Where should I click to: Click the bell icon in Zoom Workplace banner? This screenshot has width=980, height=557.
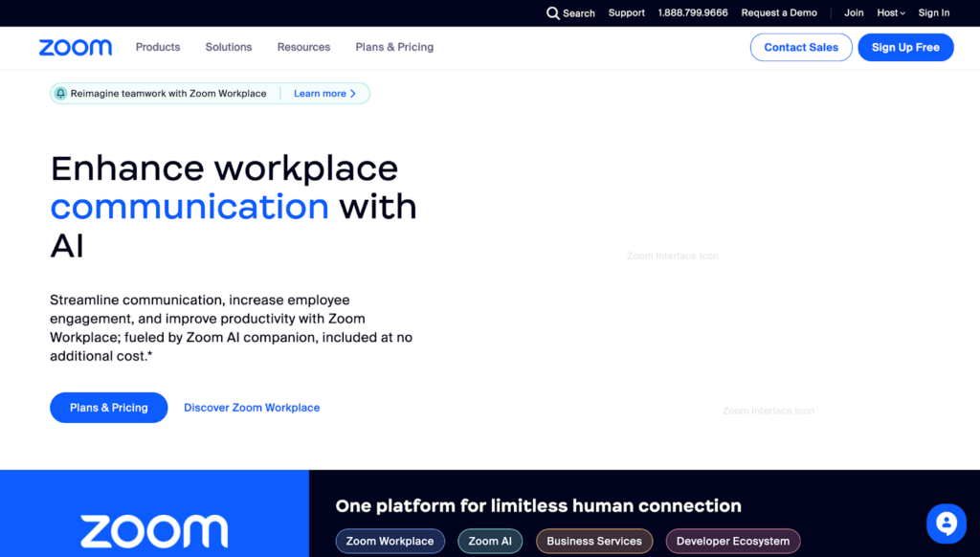point(60,94)
